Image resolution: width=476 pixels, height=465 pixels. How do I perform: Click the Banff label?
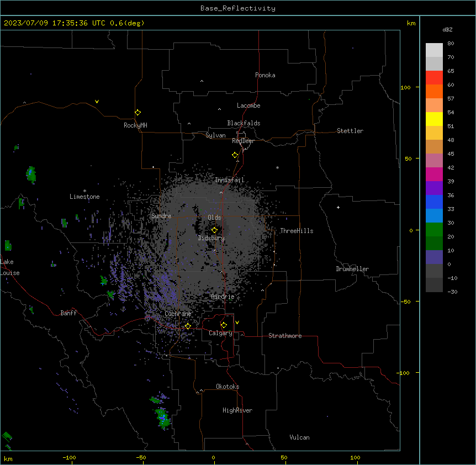(x=68, y=313)
